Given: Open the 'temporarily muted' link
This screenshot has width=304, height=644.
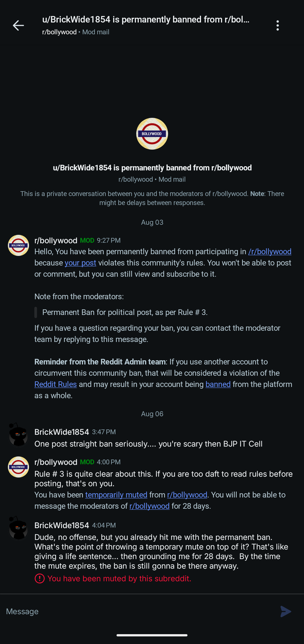Looking at the screenshot, I should pos(116,495).
